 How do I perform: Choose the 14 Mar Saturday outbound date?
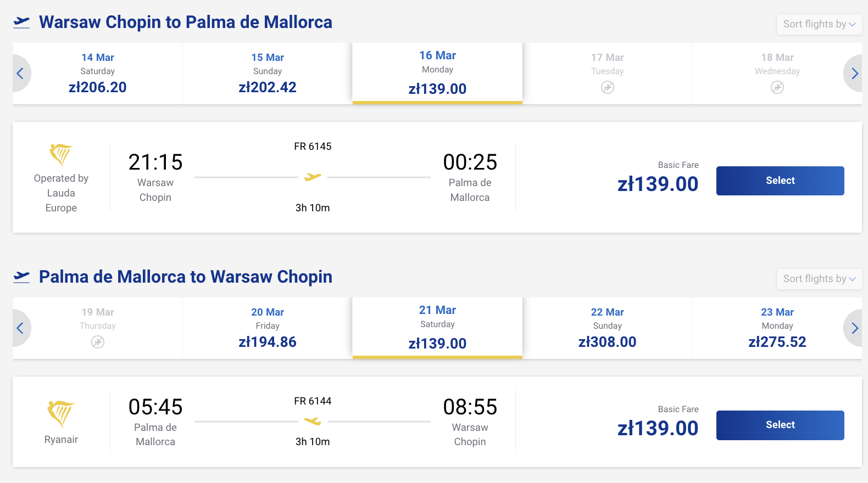(98, 74)
